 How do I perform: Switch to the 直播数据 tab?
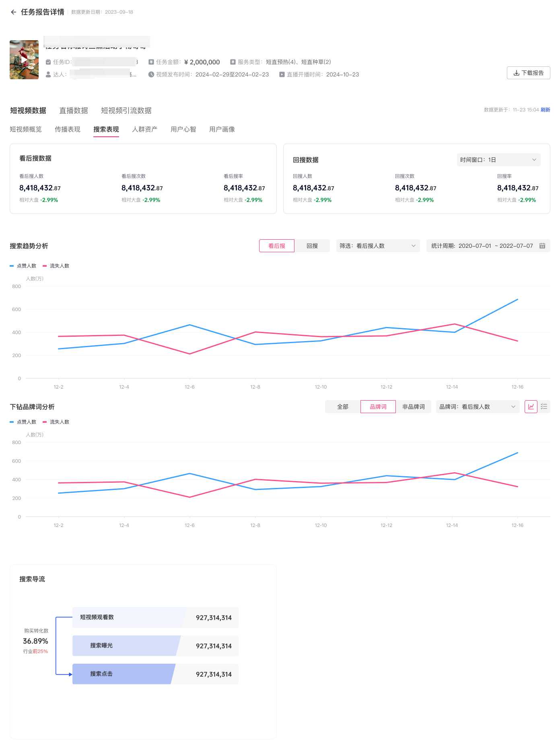tap(74, 111)
